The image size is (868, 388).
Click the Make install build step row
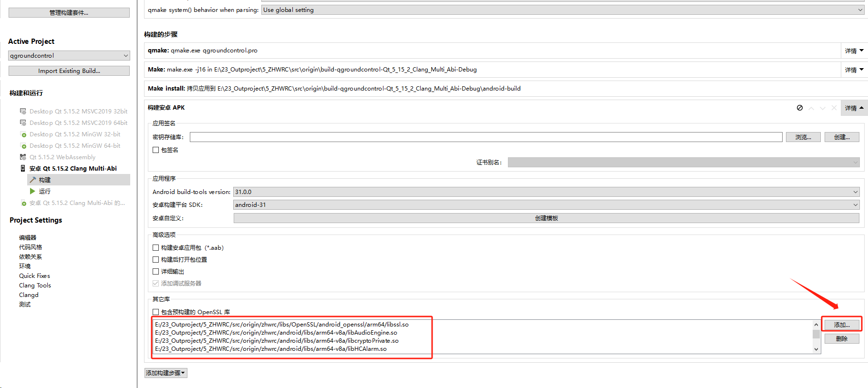coord(506,89)
